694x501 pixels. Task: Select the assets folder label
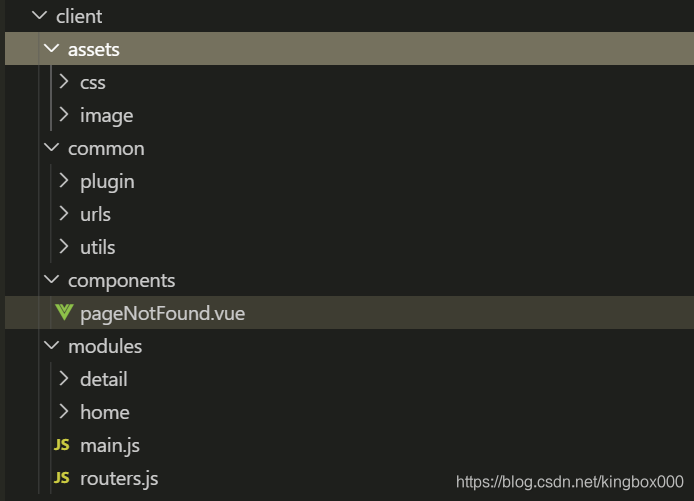[93, 49]
